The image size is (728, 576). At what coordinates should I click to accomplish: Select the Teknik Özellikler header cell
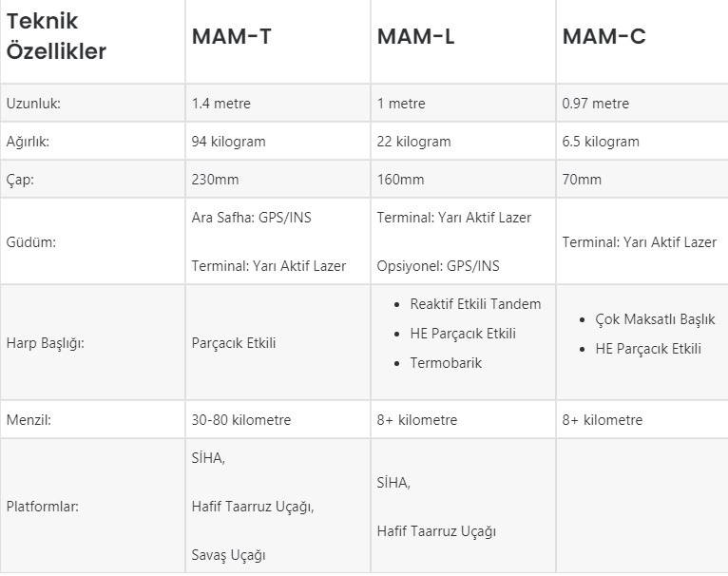(x=56, y=36)
